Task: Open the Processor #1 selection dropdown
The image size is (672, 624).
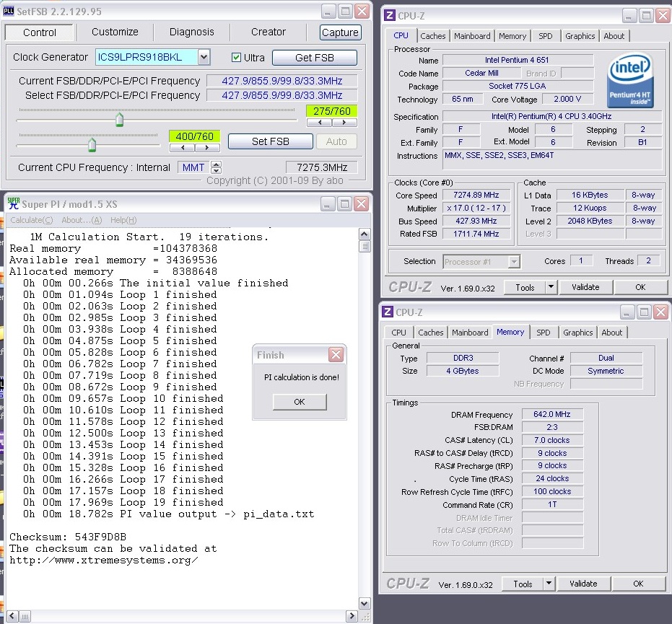Action: pos(514,261)
